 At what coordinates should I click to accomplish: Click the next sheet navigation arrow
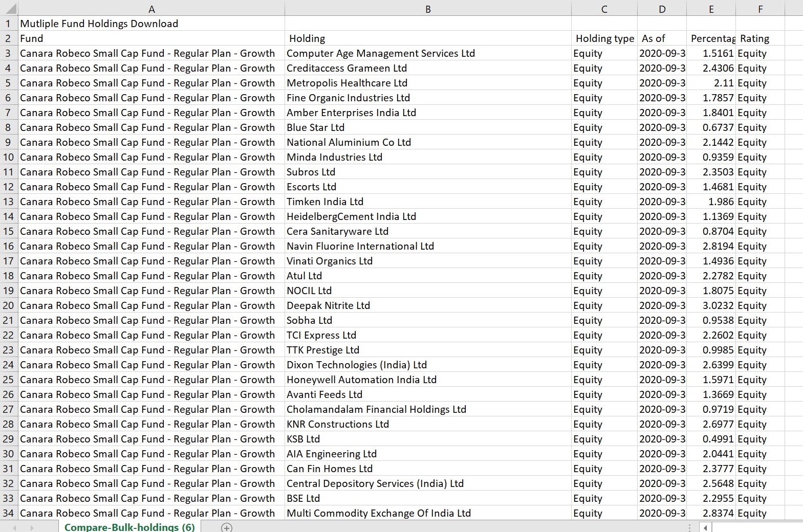32,527
